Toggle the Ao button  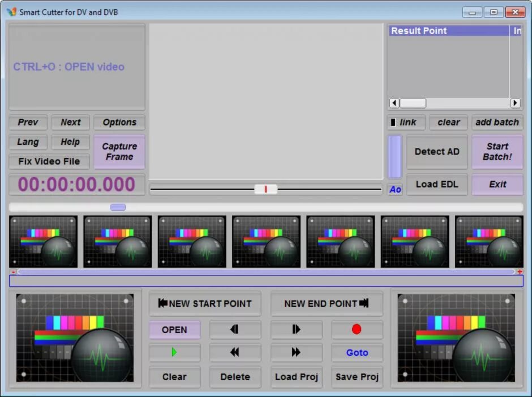tap(395, 190)
